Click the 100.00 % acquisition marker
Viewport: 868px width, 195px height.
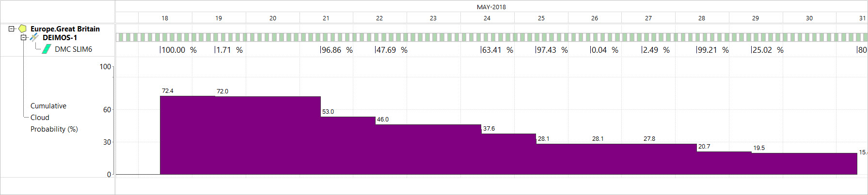178,50
